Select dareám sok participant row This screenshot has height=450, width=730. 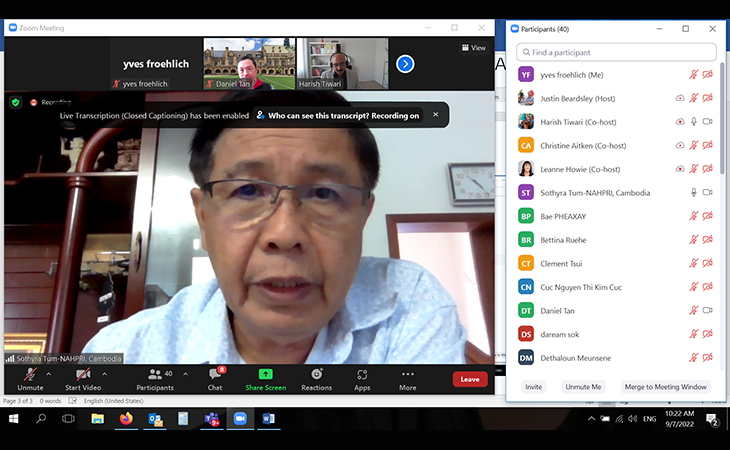point(616,334)
